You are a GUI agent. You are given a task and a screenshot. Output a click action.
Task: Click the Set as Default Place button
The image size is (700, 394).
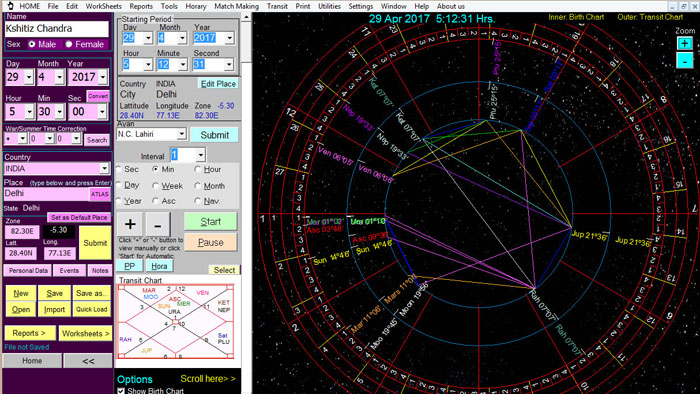pos(79,218)
